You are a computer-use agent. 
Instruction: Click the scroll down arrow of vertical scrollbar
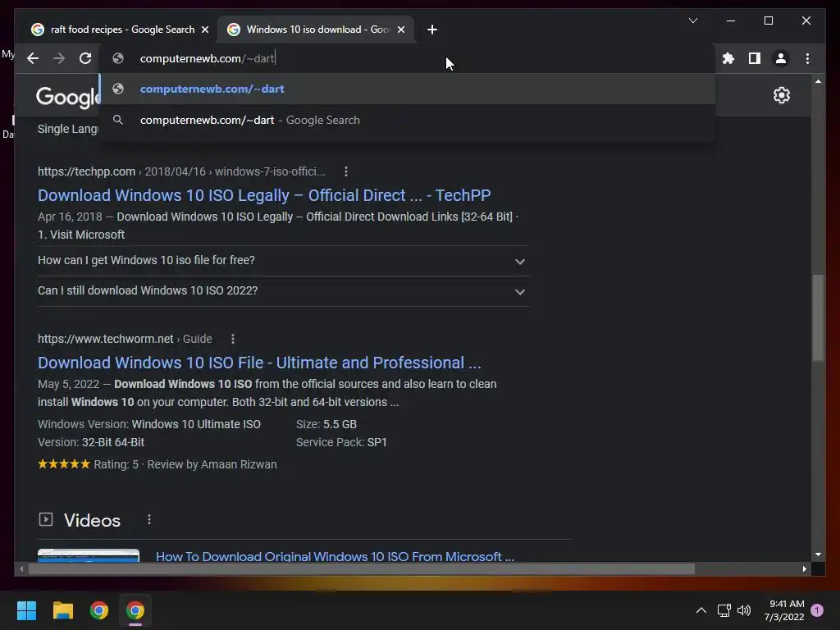coord(818,555)
